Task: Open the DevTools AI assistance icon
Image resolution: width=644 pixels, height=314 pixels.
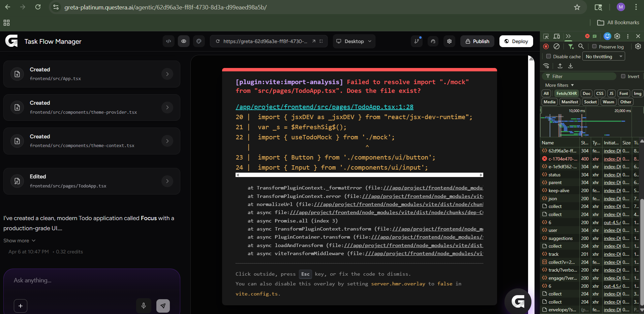Action: 607,36
